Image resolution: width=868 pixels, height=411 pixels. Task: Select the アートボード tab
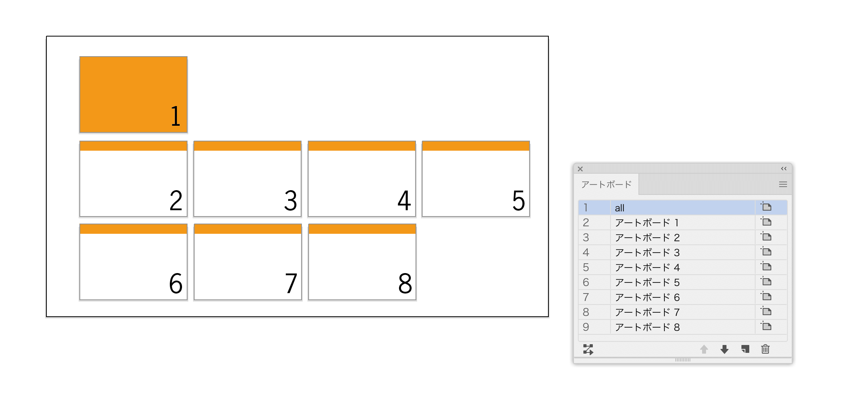tap(606, 184)
